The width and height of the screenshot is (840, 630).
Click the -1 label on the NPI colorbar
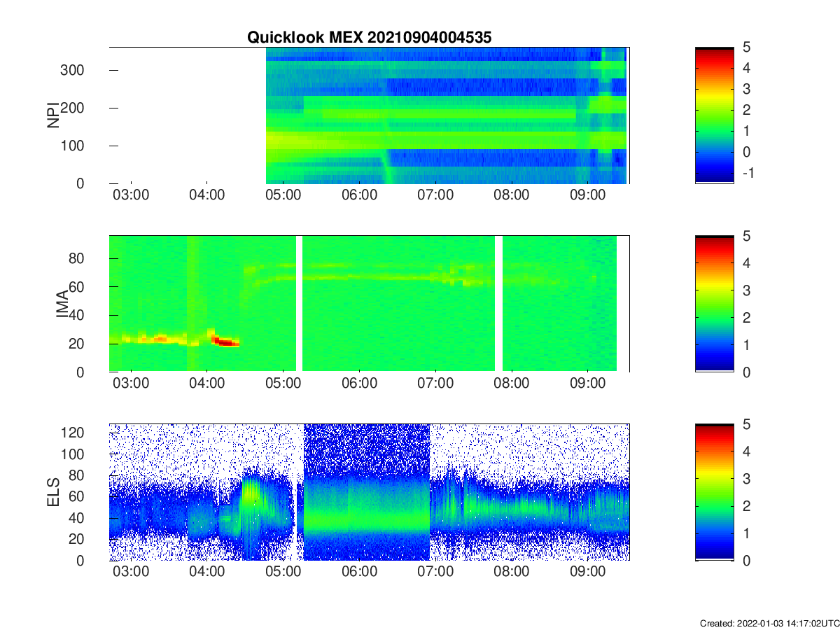748,172
